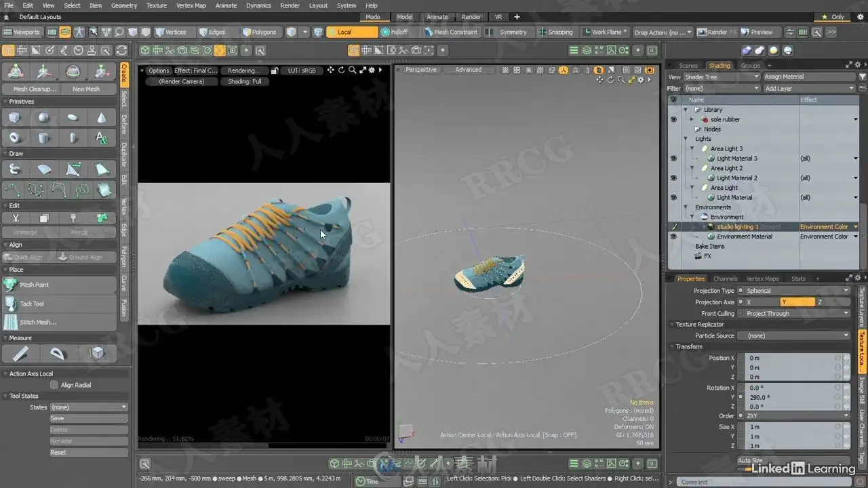
Task: Select the Tack Tool
Action: [x=31, y=304]
